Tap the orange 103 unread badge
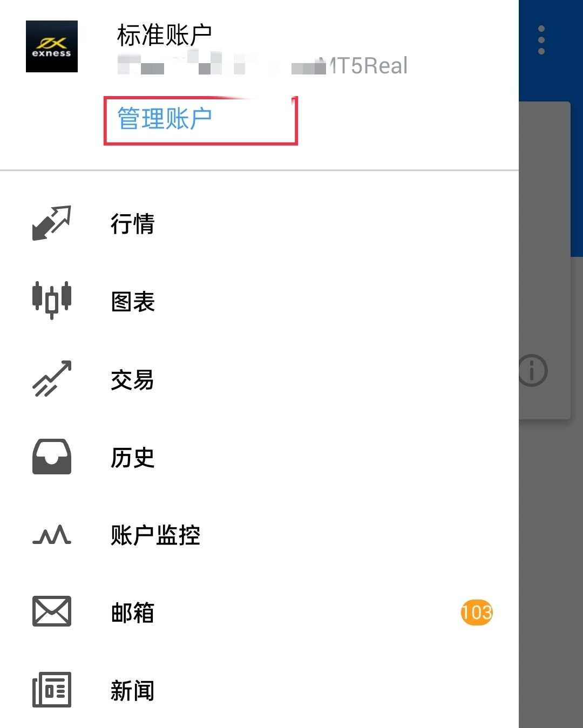 tap(477, 613)
